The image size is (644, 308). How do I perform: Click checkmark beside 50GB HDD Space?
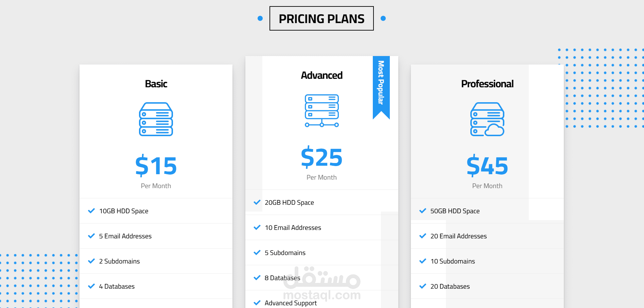(x=422, y=211)
